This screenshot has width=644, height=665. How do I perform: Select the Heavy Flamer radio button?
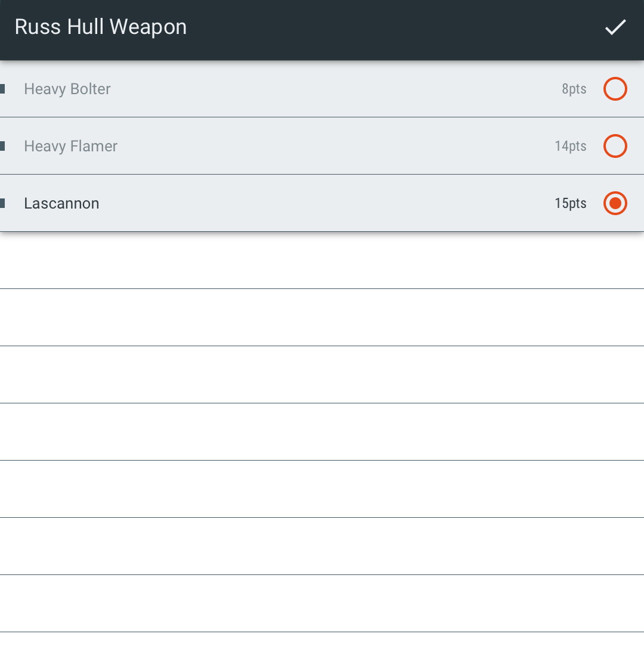tap(615, 146)
